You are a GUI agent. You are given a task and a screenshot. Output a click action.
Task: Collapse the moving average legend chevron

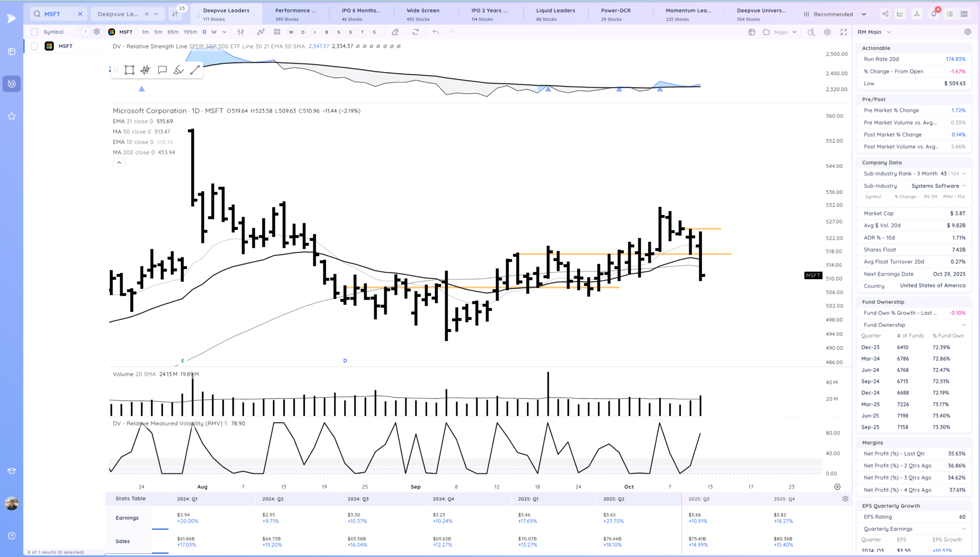tap(119, 163)
